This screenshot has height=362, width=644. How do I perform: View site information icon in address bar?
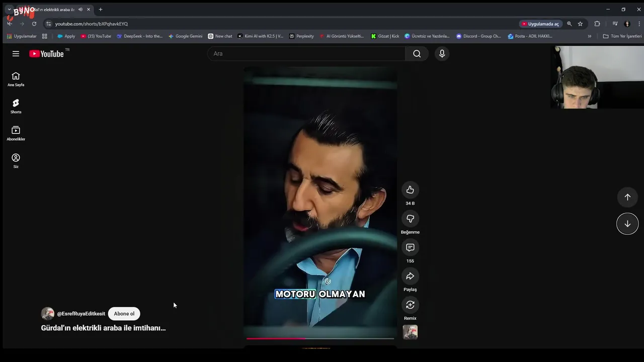pos(48,24)
